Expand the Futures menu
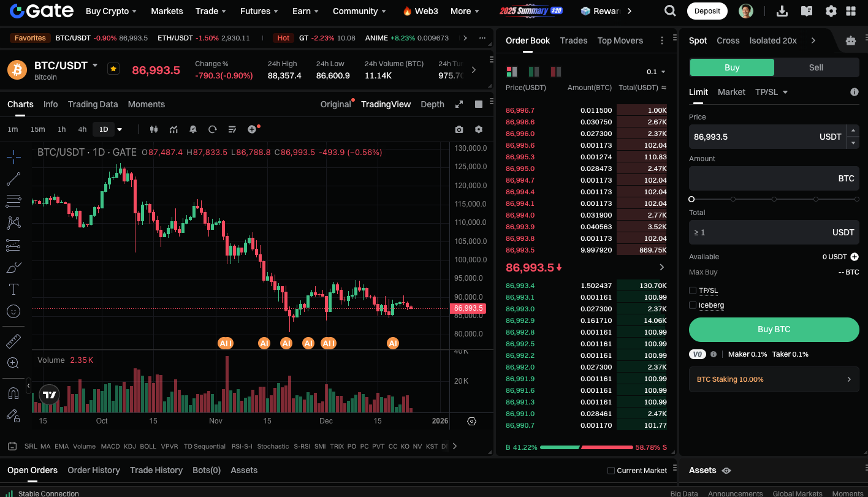This screenshot has width=868, height=497. pyautogui.click(x=259, y=11)
